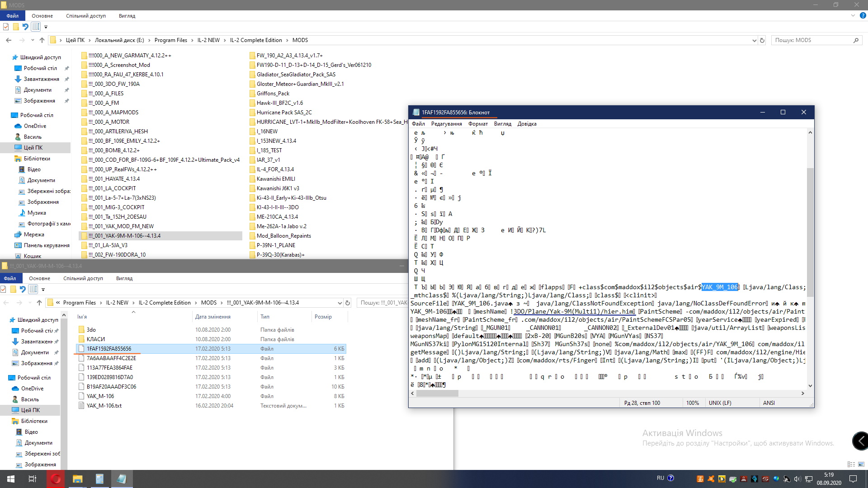Image resolution: width=868 pixels, height=488 pixels.
Task: Sort files by Дата змінення column header
Action: [x=213, y=317]
